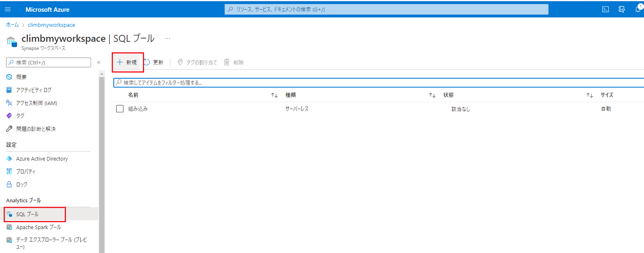Viewport: 644px width, 253px height.
Task: Click the Data Explorer pool icon
Action: click(9, 240)
